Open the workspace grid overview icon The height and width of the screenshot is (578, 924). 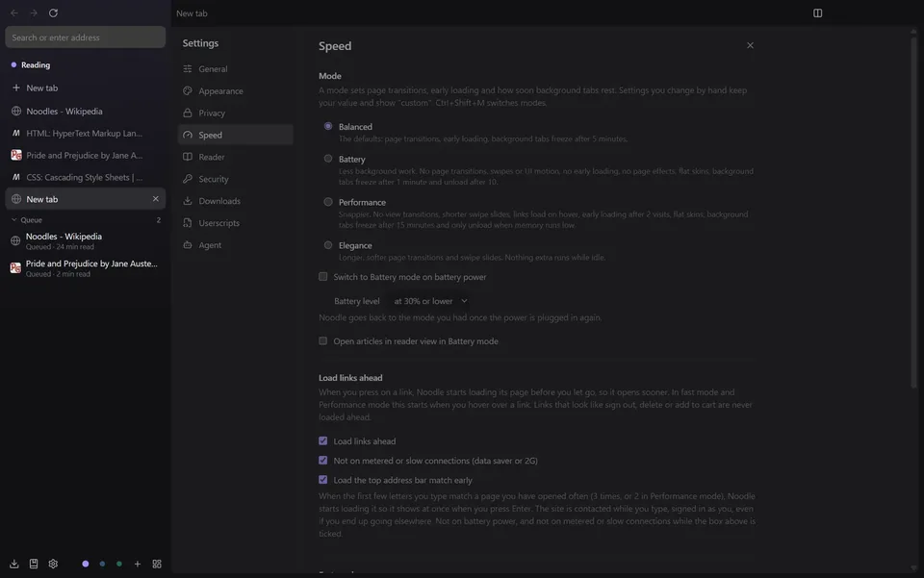(x=157, y=564)
